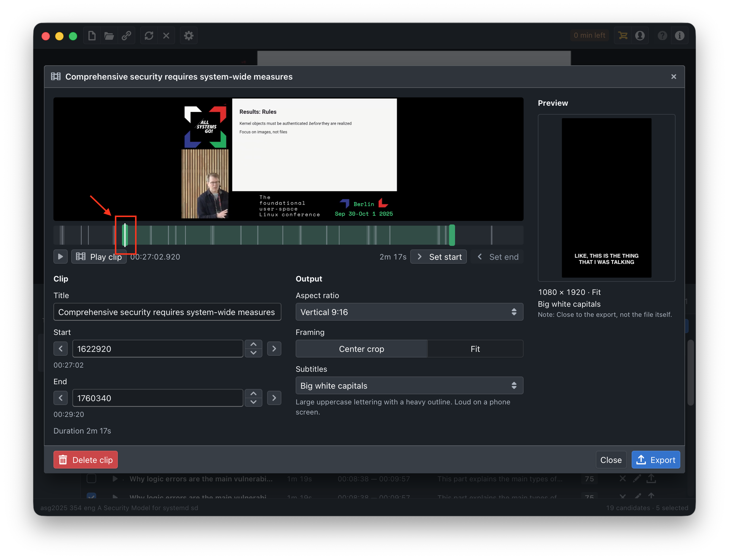Screen dimensions: 729x560
Task: Nudge End forward with the right chevron
Action: [x=274, y=398]
